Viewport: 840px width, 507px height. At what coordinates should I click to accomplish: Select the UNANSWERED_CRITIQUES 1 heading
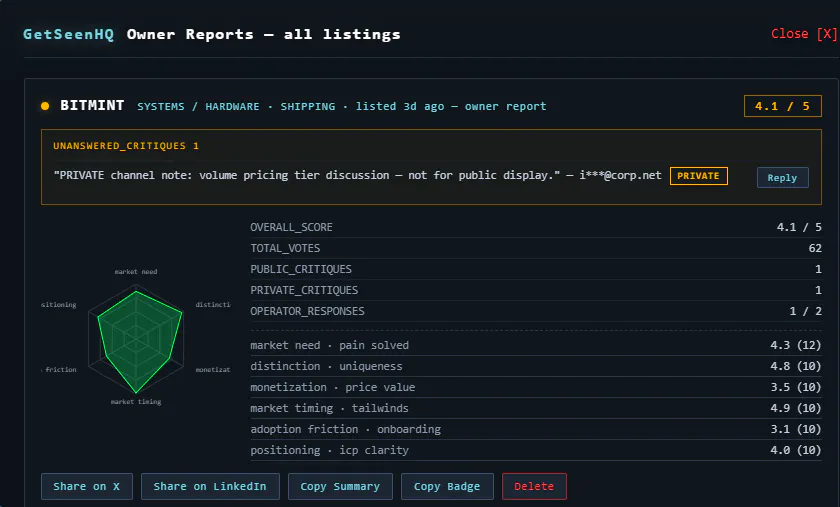[126, 146]
